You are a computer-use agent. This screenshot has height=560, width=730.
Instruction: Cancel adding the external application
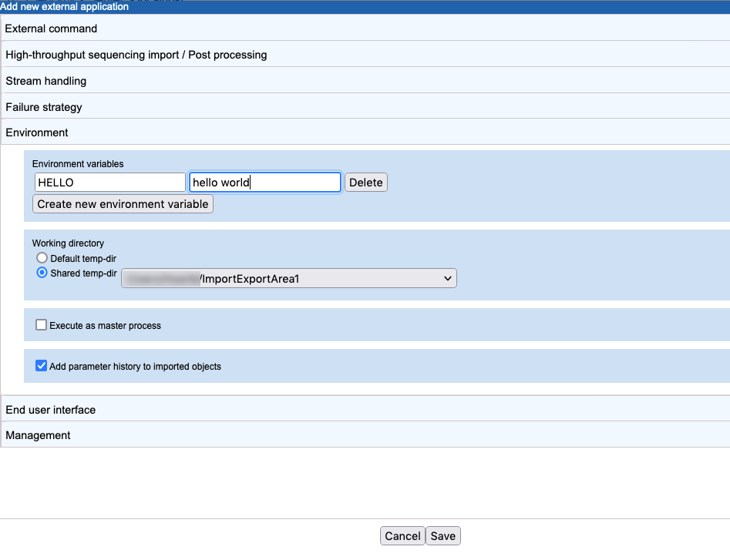(402, 536)
